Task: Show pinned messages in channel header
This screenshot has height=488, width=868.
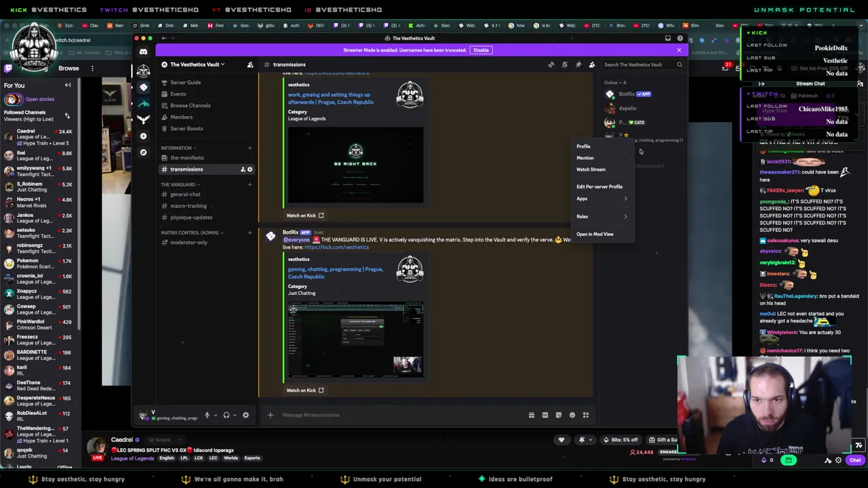Action: point(578,64)
